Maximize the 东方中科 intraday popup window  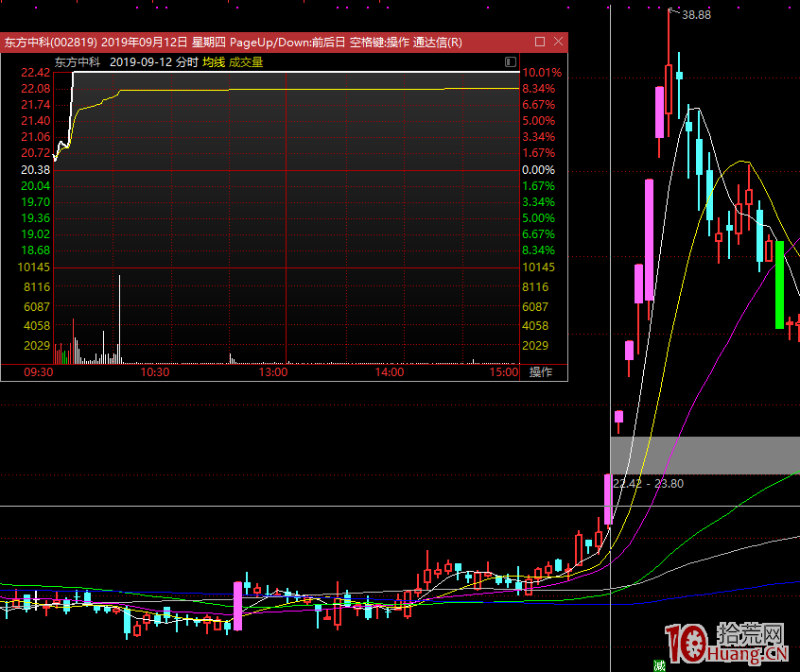(540, 42)
